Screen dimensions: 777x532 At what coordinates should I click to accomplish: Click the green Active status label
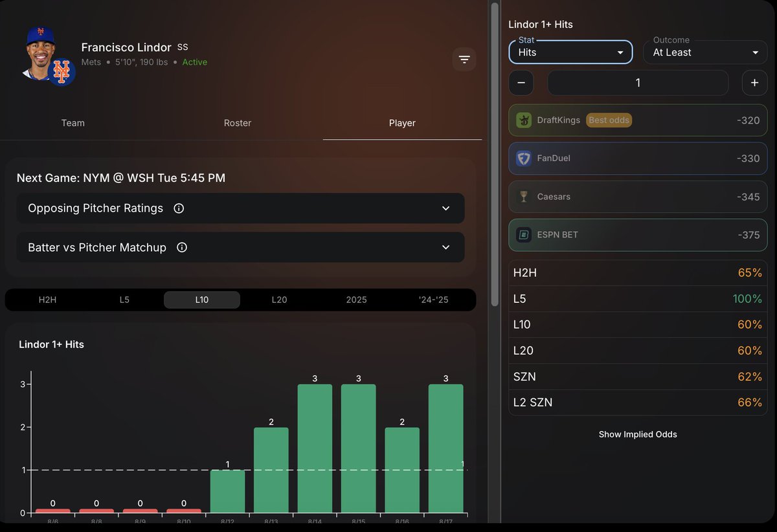coord(195,62)
